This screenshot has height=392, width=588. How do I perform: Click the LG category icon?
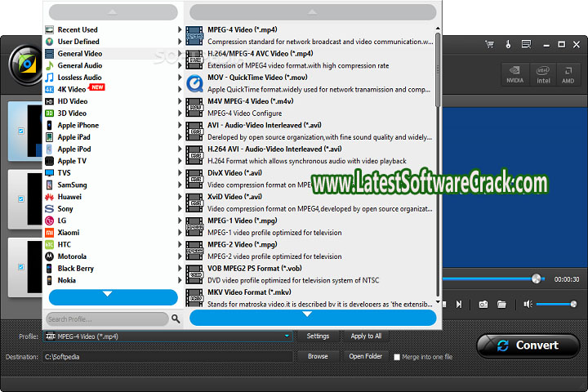(x=49, y=220)
